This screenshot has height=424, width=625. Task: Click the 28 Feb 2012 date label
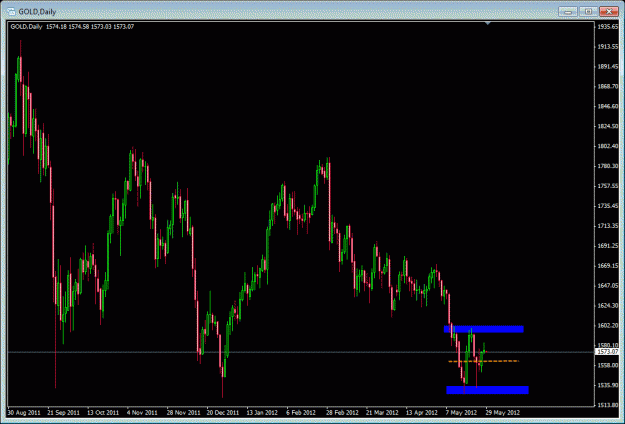[x=342, y=412]
